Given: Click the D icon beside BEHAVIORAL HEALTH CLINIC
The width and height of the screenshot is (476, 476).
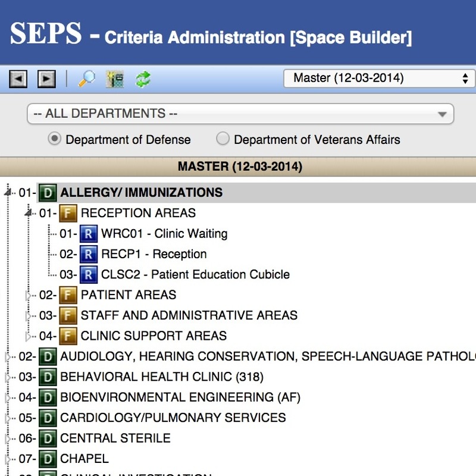Looking at the screenshot, I should (x=48, y=377).
